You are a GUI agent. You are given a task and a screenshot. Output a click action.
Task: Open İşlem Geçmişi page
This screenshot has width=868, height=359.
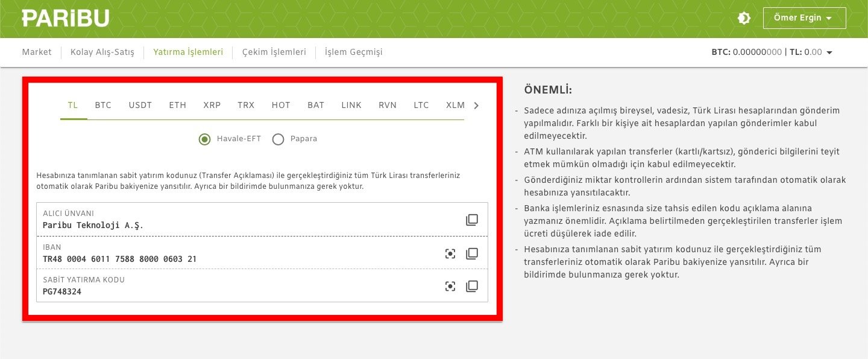tap(354, 52)
